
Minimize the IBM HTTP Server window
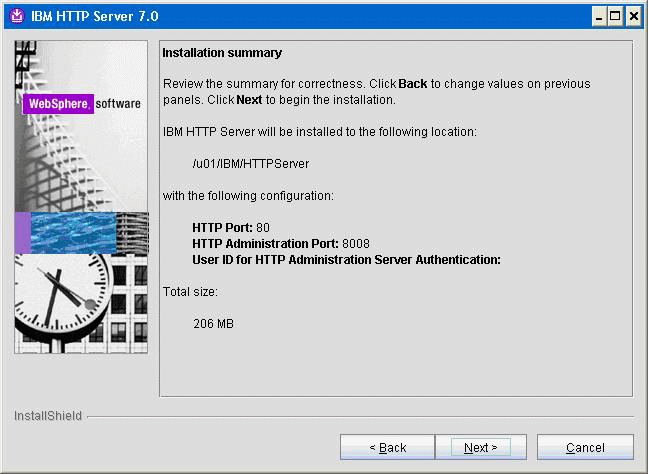pyautogui.click(x=599, y=17)
